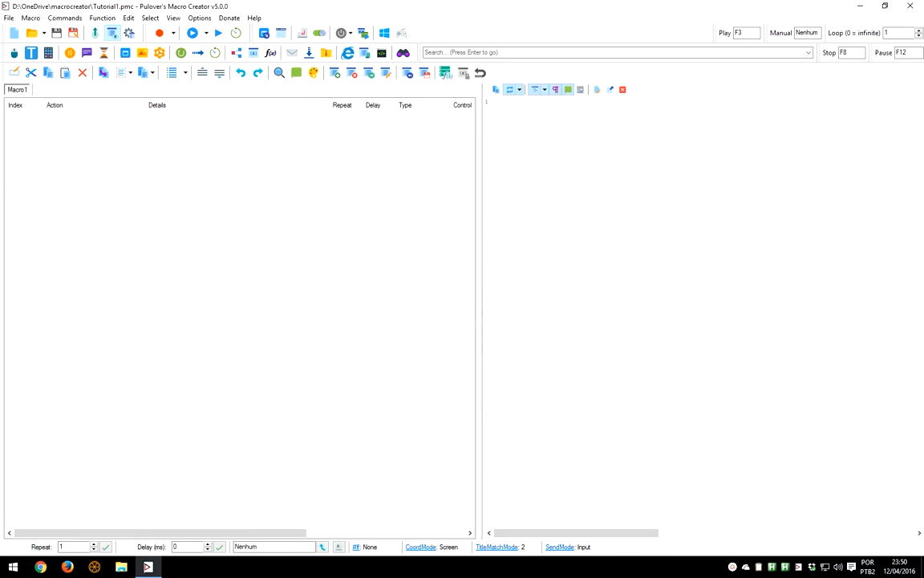Open the Message Box command (purple chat icon)
Viewport: 924px width, 578px height.
[x=87, y=53]
